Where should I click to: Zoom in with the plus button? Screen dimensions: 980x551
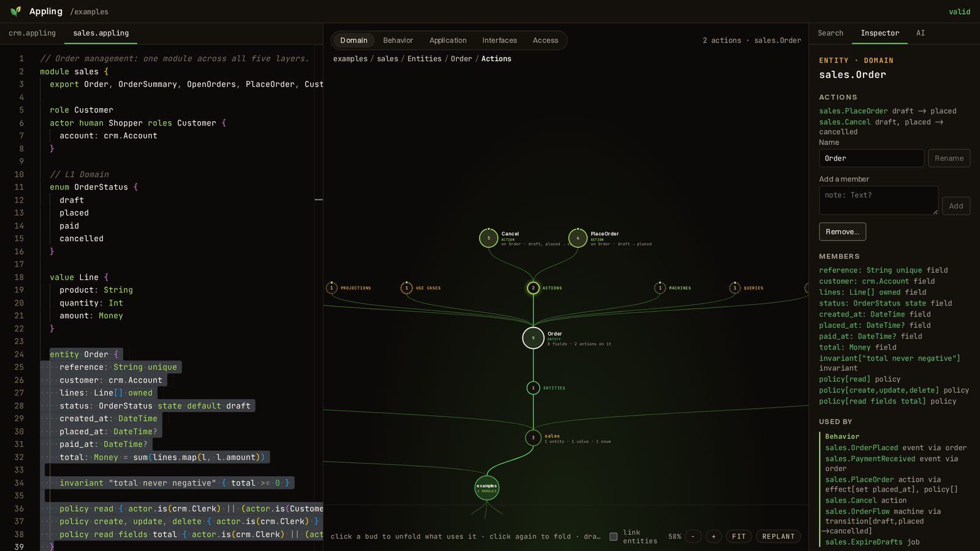[714, 536]
